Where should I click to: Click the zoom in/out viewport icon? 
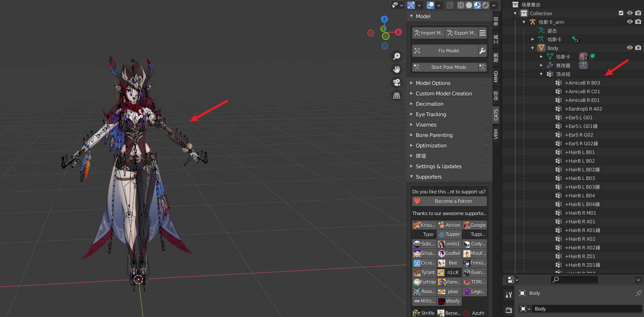coord(396,56)
